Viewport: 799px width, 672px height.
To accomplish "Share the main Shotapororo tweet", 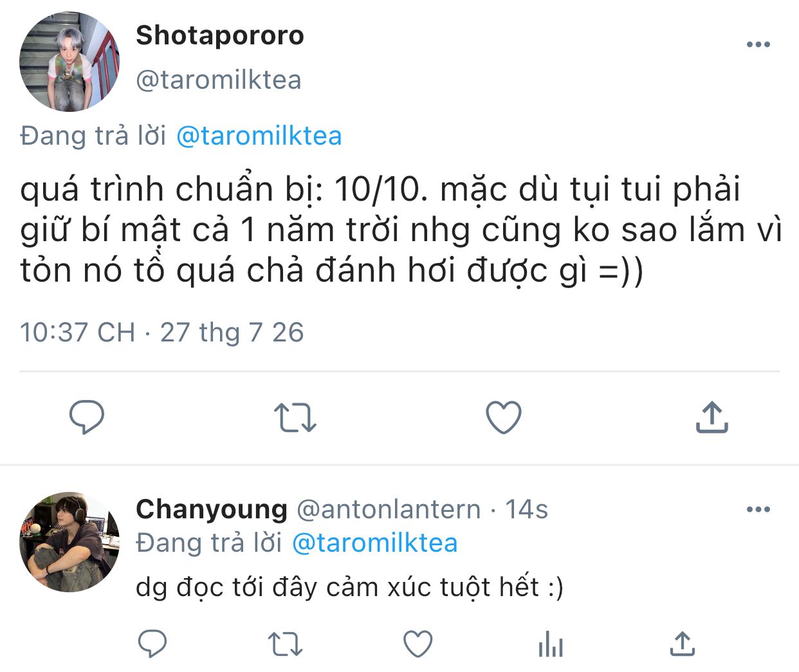I will point(712,417).
